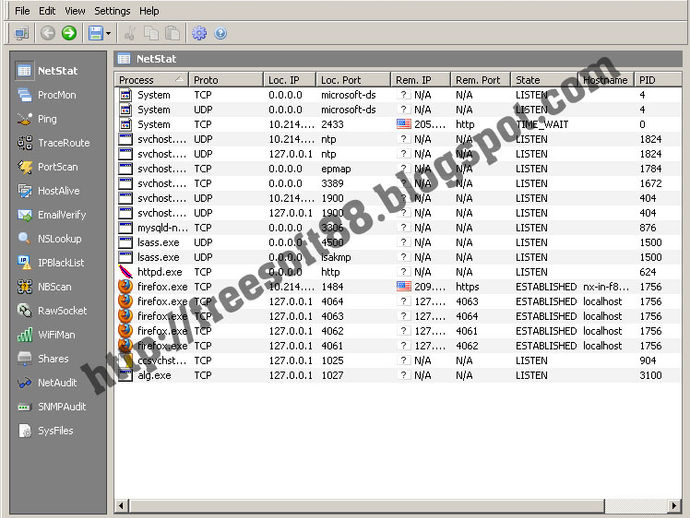
Task: Open the RawSocket tool
Action: point(52,311)
